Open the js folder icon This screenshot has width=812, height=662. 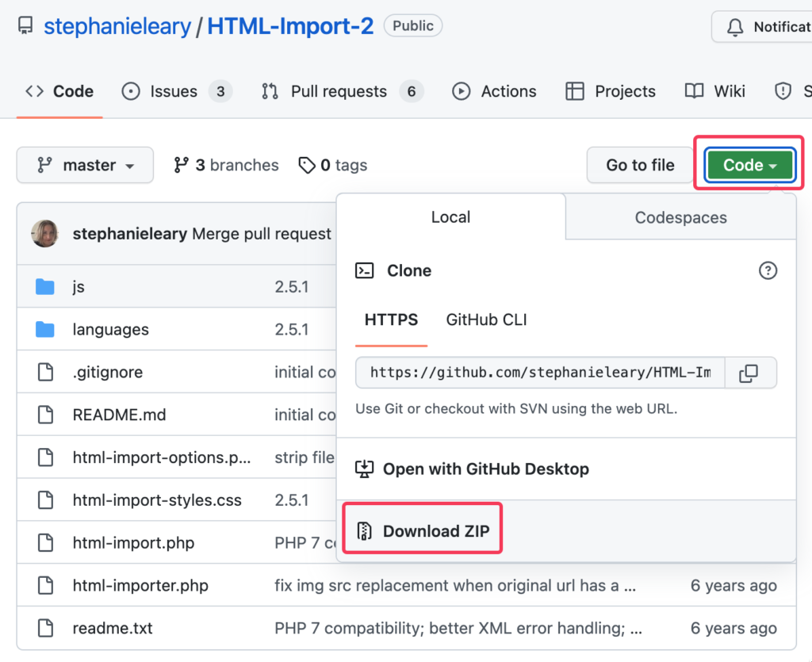pyautogui.click(x=45, y=287)
